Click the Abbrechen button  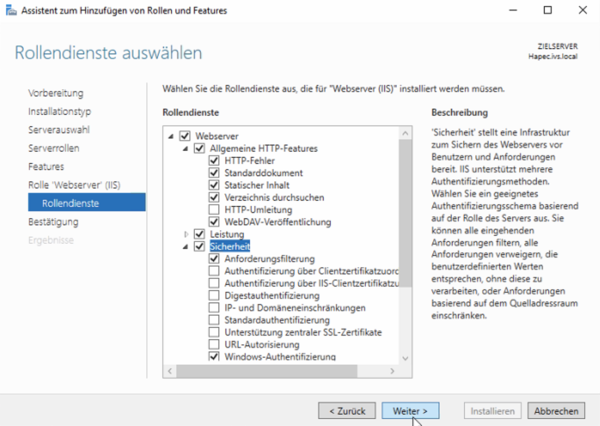(x=556, y=411)
